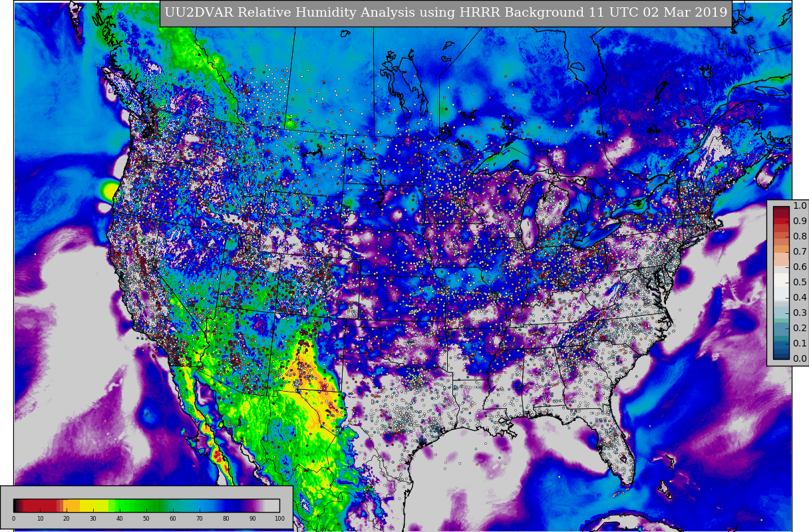Click the 90 tick label on the humidity colorbar

pos(253,518)
